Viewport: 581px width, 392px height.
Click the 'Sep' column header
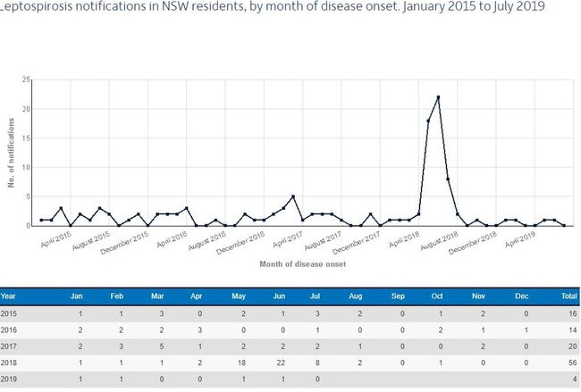point(398,296)
